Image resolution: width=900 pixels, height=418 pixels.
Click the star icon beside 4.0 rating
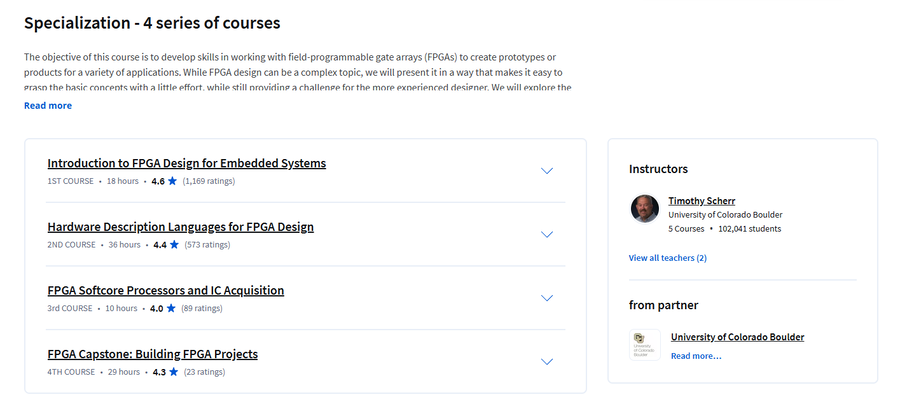tap(170, 308)
